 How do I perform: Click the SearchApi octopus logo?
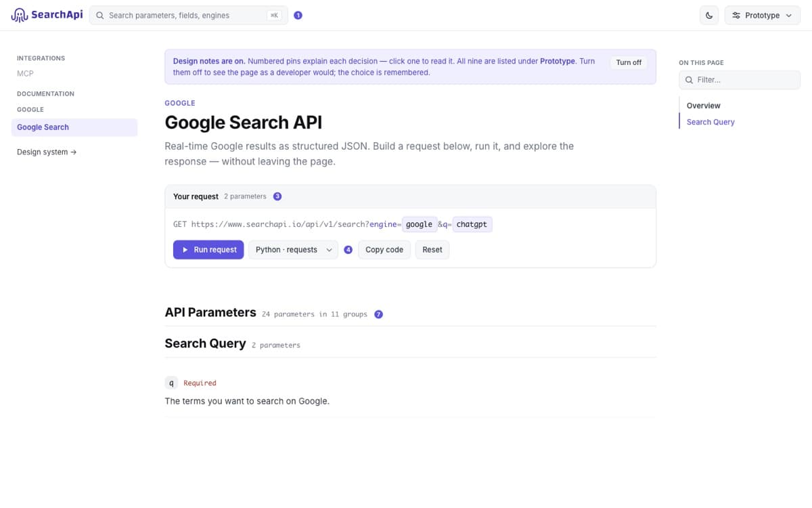pyautogui.click(x=47, y=15)
